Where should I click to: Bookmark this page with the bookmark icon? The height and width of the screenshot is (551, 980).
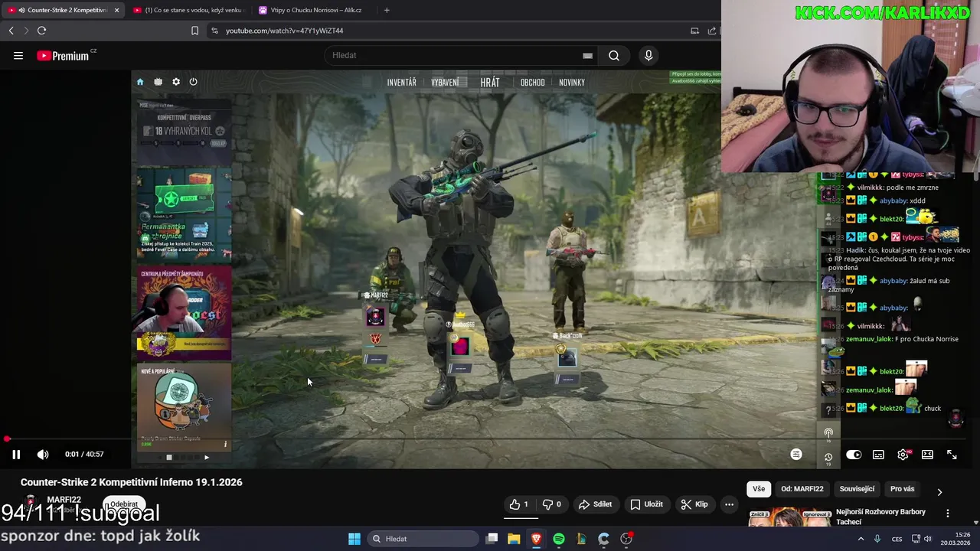(194, 31)
